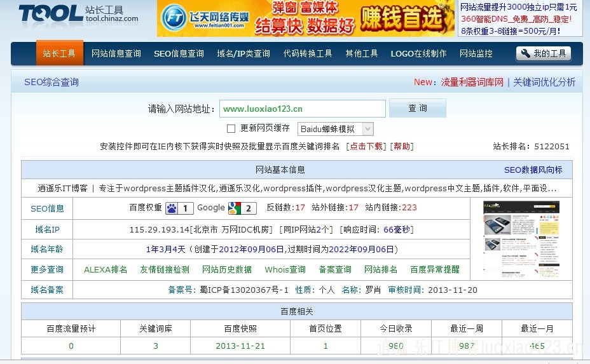Image resolution: width=590 pixels, height=364 pixels.
Task: Open the 网站历史数据 link
Action: click(x=227, y=269)
